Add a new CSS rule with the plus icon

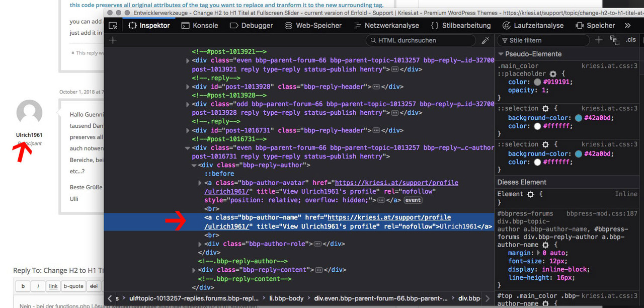point(599,40)
